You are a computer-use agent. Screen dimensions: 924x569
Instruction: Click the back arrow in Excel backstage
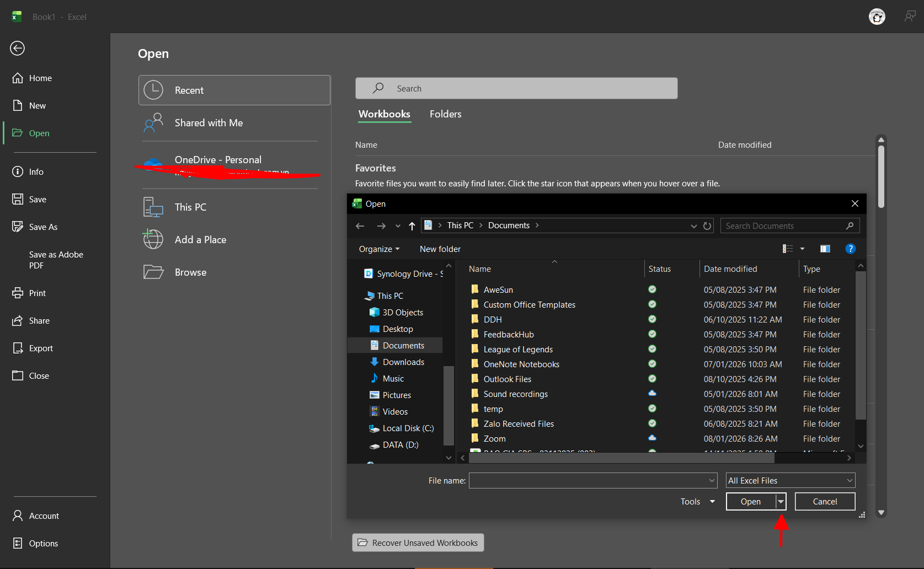pyautogui.click(x=18, y=49)
